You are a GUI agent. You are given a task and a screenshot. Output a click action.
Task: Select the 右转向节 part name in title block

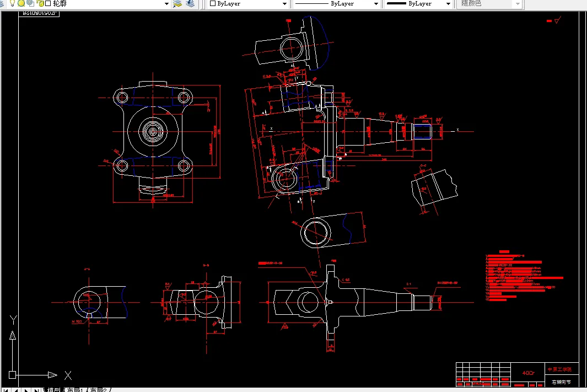pyautogui.click(x=561, y=382)
